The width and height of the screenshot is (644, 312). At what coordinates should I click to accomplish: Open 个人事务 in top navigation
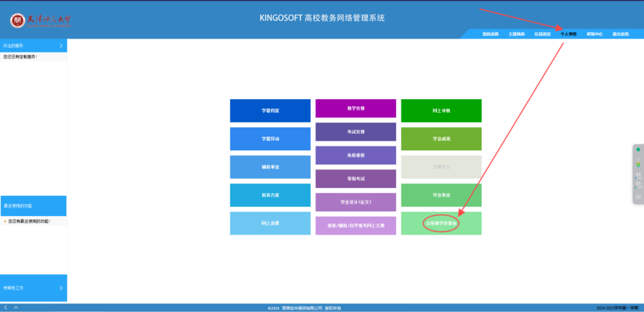pyautogui.click(x=568, y=34)
